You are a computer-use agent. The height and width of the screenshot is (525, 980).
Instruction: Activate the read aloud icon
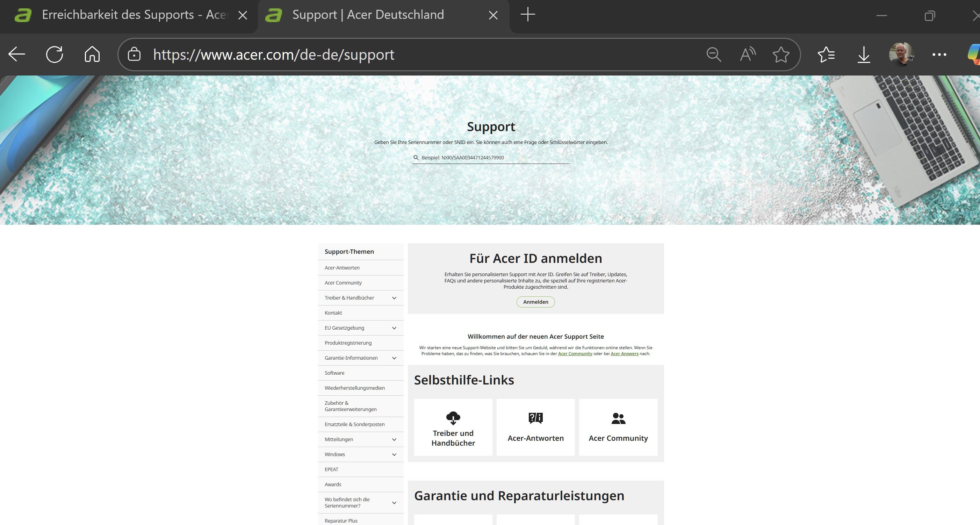click(747, 55)
